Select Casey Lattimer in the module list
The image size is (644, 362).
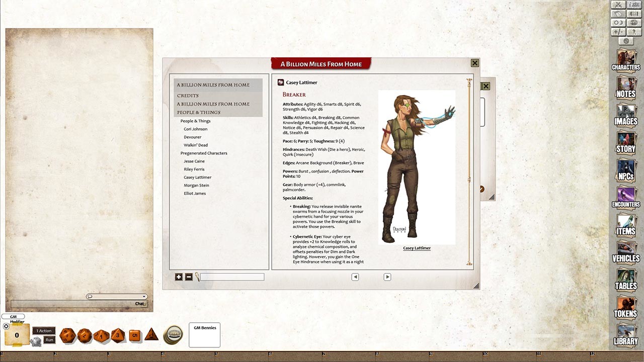coord(197,177)
